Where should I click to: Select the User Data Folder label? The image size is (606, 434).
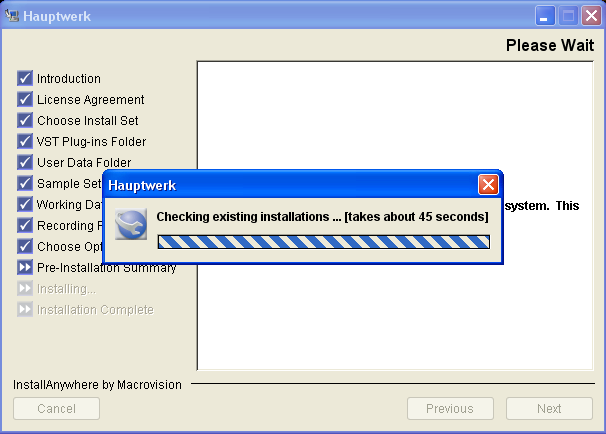(84, 162)
